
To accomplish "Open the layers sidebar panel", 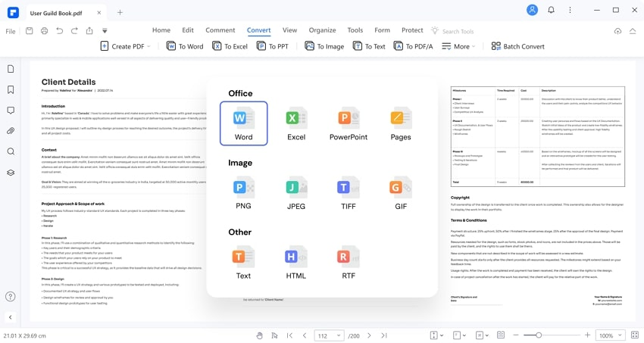I will pyautogui.click(x=11, y=173).
